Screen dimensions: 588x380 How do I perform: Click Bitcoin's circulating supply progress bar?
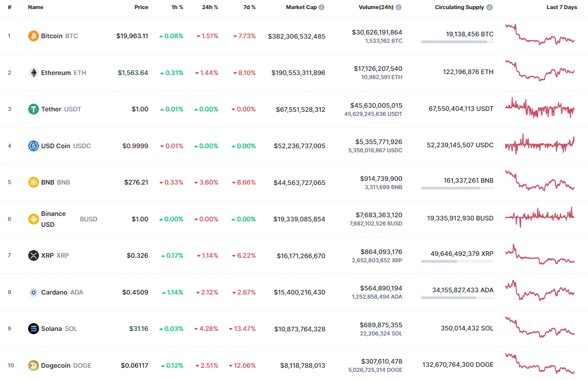(456, 42)
